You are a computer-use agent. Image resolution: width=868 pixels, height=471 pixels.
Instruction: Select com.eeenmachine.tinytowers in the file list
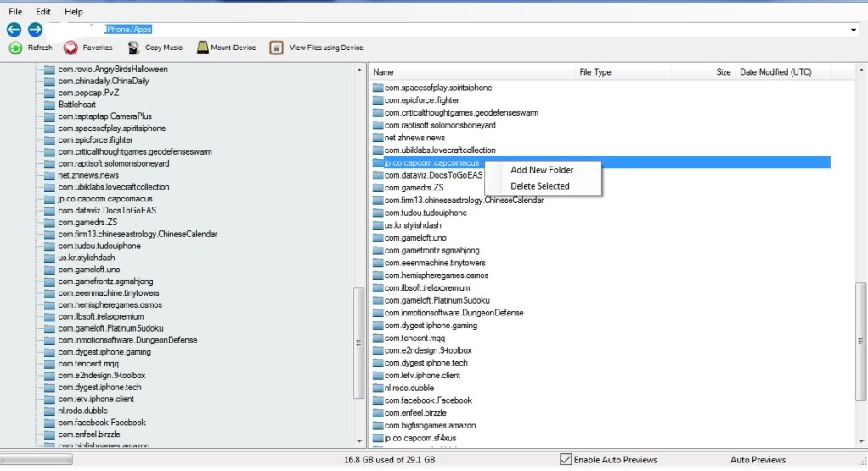tap(435, 263)
